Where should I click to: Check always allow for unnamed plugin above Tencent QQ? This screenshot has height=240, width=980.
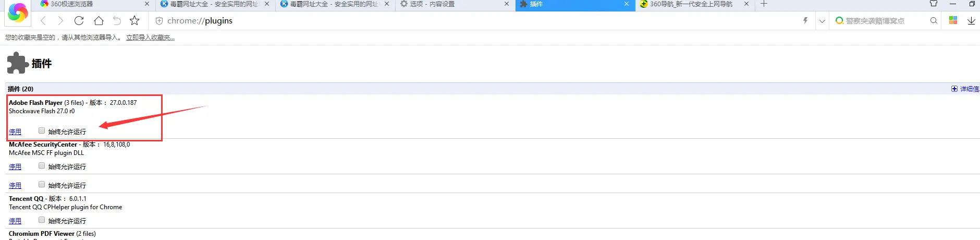tap(42, 184)
